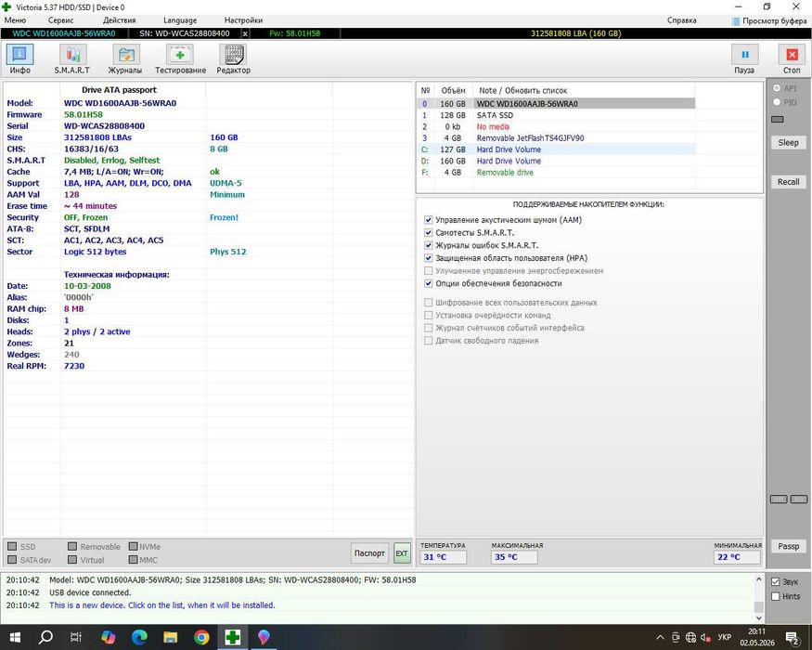Click Note / Обновить список header
This screenshot has height=650, width=812.
coord(523,90)
